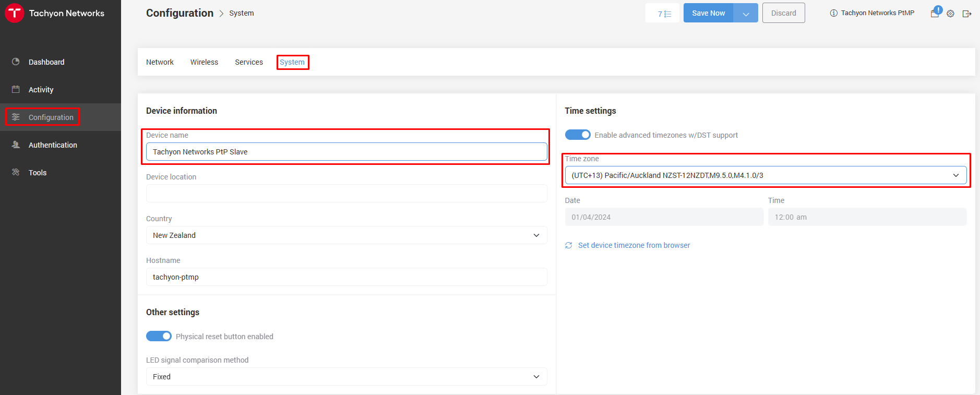Toggle advanced timezones with DST support
This screenshot has height=395, width=980.
coord(578,135)
